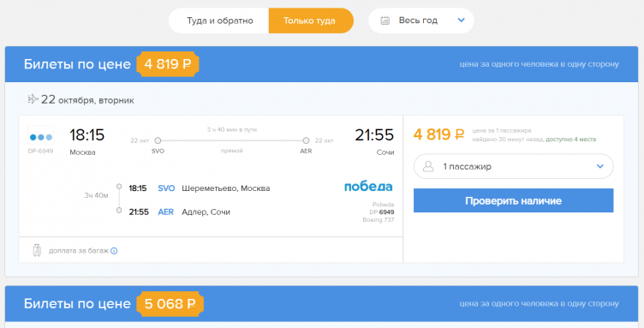The height and width of the screenshot is (328, 644).
Task: Click the победа airline logo
Action: click(x=368, y=187)
